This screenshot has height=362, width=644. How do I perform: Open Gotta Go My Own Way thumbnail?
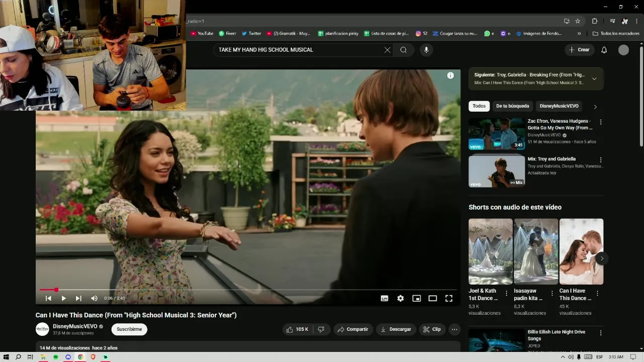tap(497, 134)
